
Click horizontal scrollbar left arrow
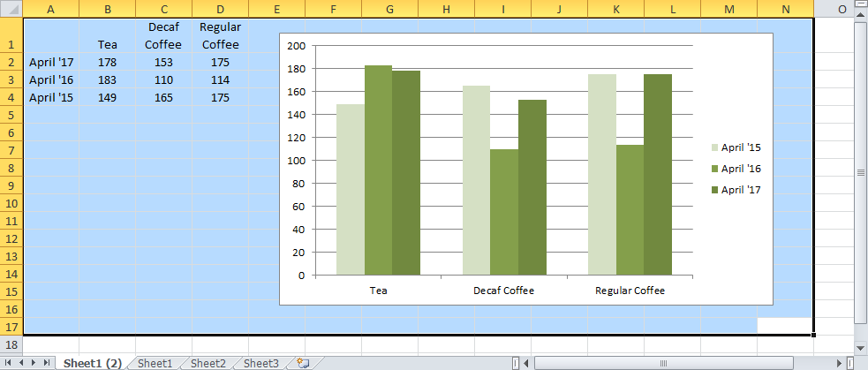click(x=526, y=363)
